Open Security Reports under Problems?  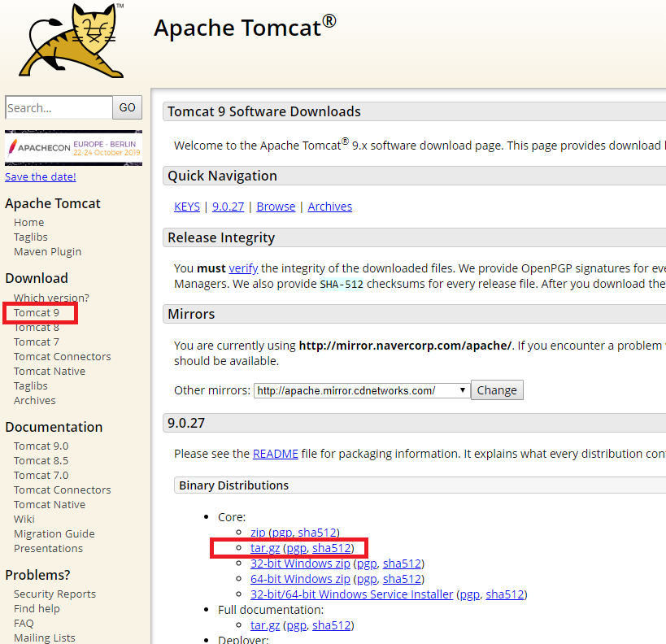54,594
